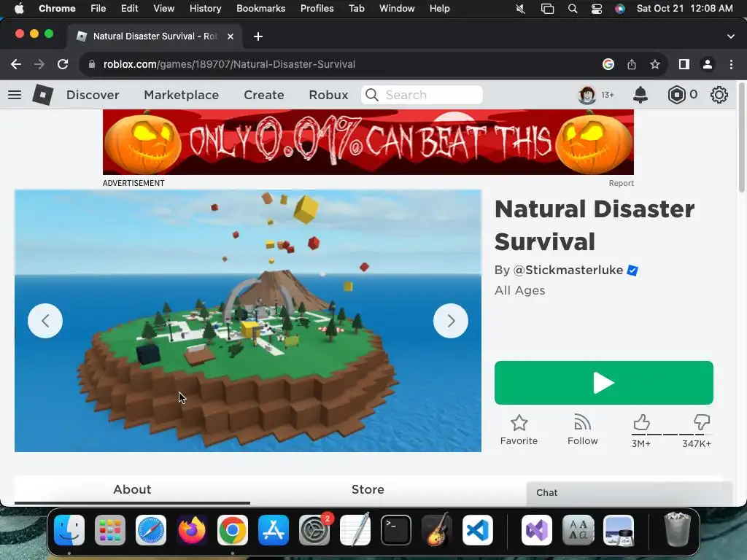Open Terminal from the Dock
Viewport: 747px width, 560px height.
tap(396, 530)
